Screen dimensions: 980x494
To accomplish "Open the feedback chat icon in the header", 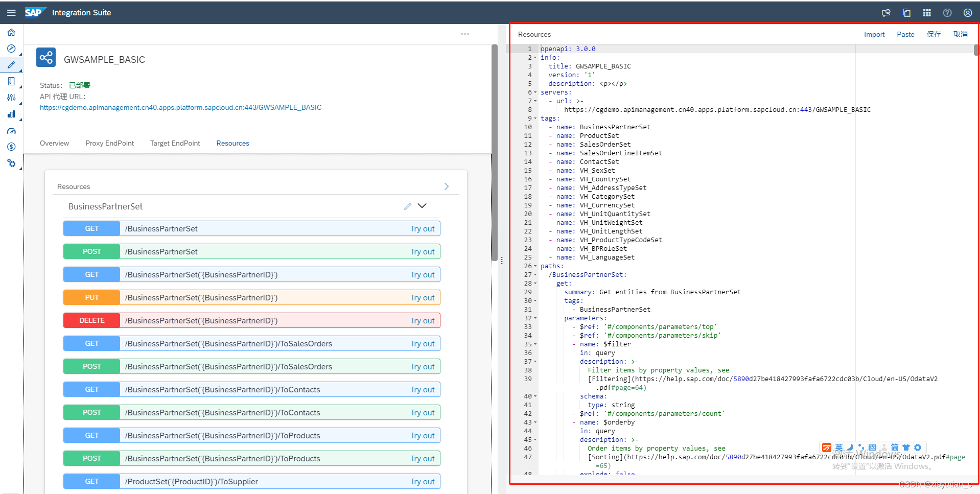I will (886, 13).
